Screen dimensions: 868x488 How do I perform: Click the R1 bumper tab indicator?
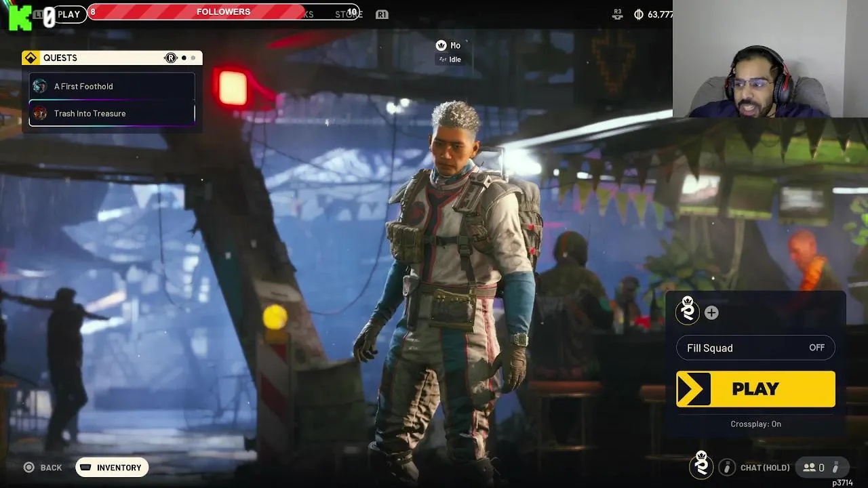pos(382,14)
